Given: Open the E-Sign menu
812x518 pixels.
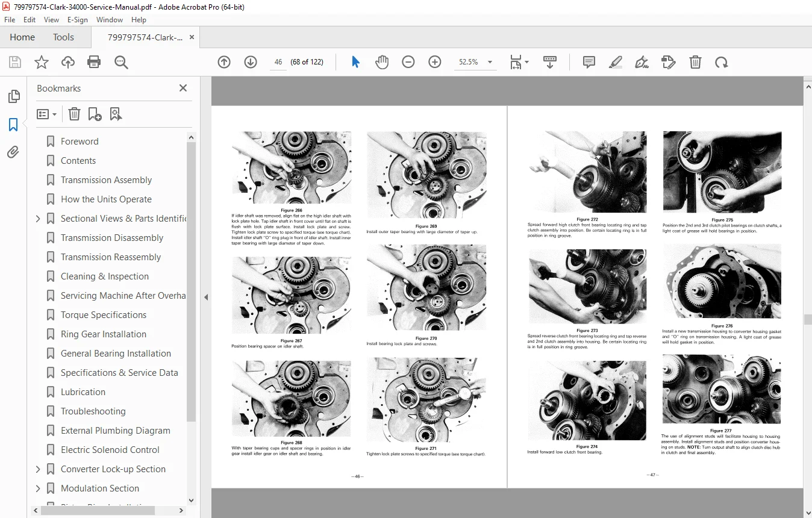Looking at the screenshot, I should click(x=78, y=20).
